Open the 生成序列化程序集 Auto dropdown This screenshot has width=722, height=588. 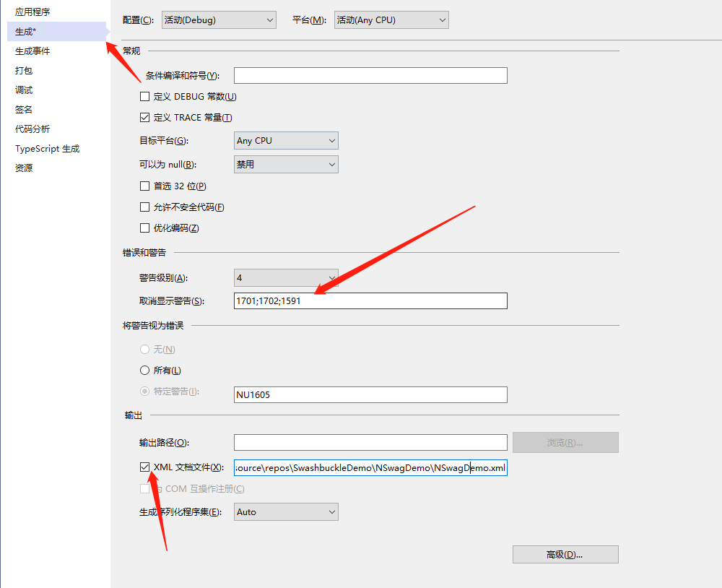click(286, 512)
